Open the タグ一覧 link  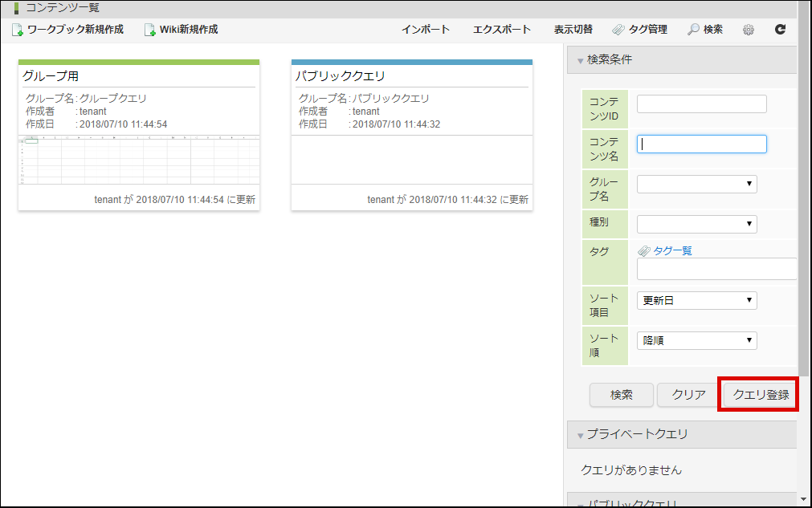[x=672, y=251]
